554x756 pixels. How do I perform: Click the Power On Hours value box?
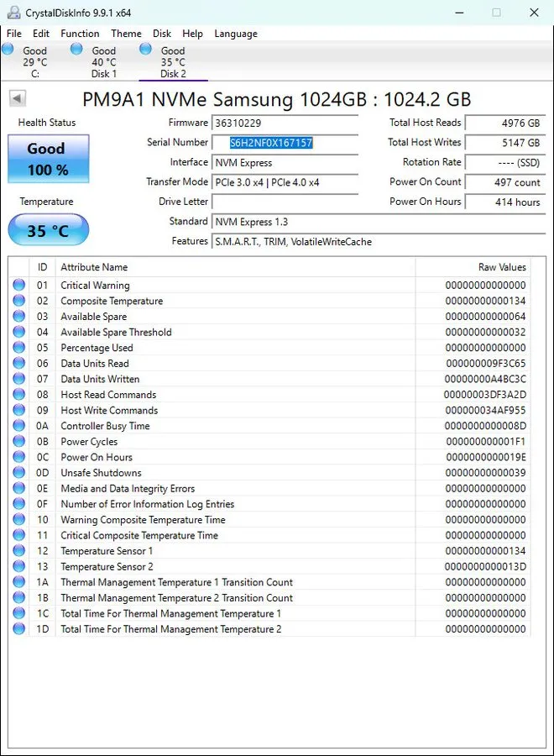coord(505,202)
